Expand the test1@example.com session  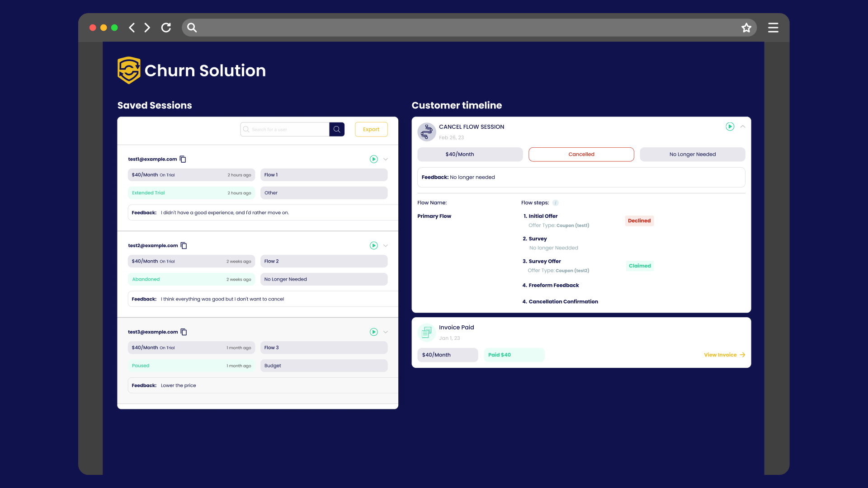386,159
